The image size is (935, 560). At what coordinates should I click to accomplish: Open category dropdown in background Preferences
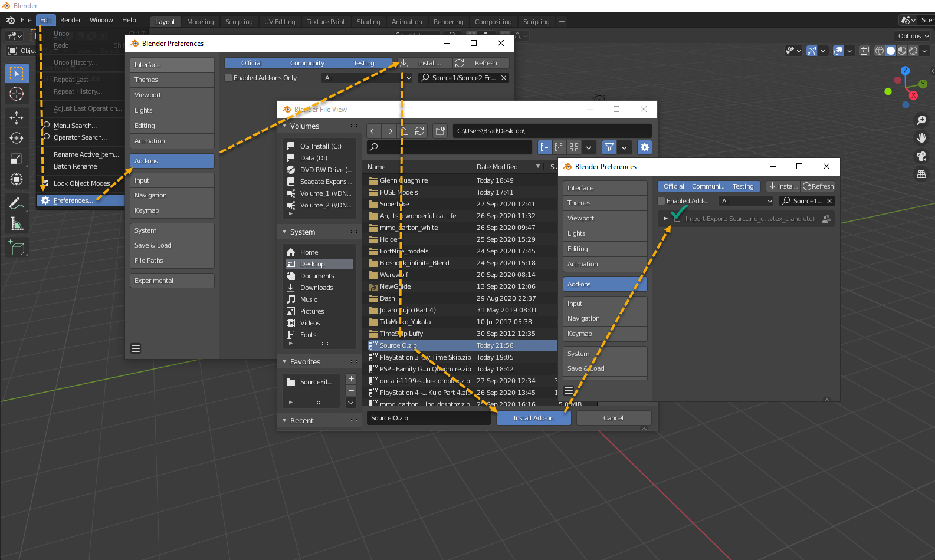pyautogui.click(x=368, y=78)
